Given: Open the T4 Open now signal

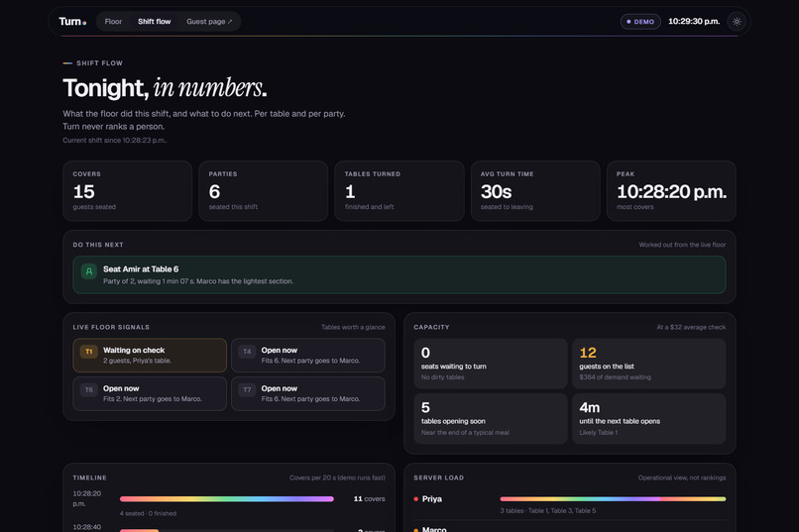Looking at the screenshot, I should click(308, 356).
